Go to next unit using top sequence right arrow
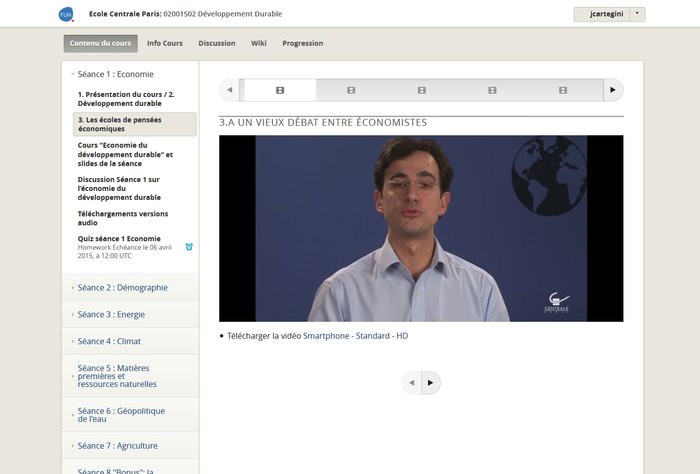This screenshot has height=474, width=700. pos(613,90)
